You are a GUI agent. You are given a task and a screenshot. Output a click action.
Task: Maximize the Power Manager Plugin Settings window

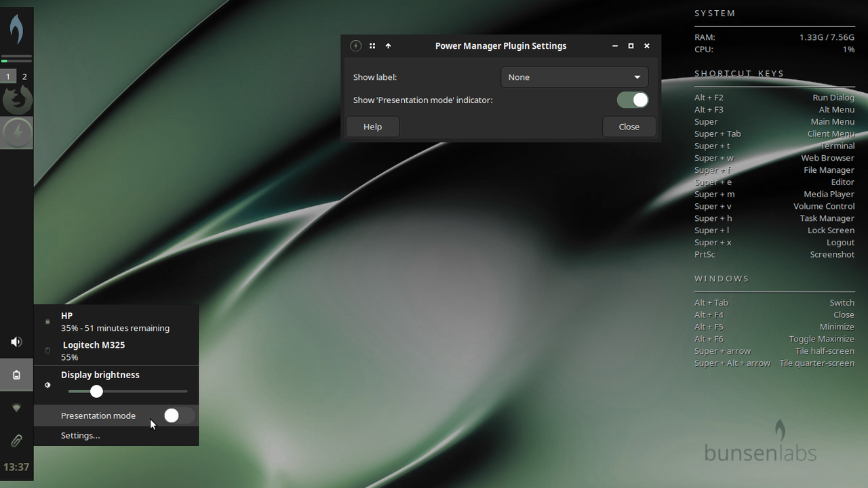click(631, 46)
